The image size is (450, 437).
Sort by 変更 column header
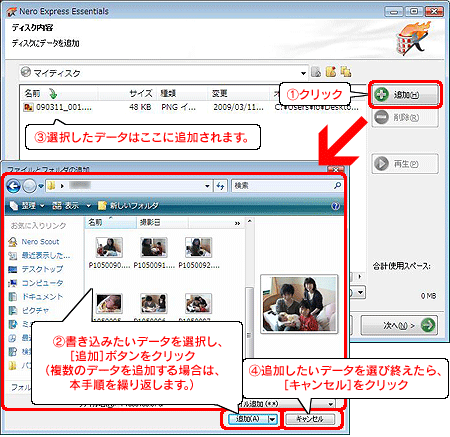click(x=239, y=93)
